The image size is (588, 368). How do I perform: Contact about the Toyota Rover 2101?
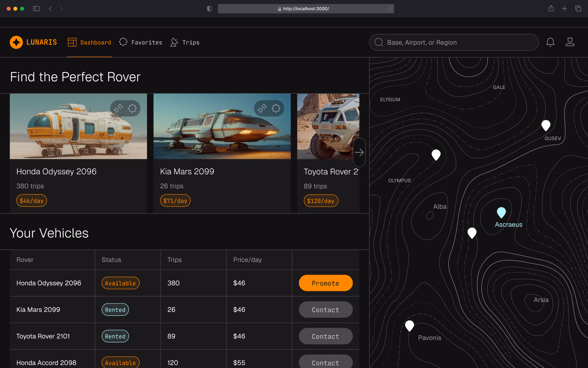326,336
